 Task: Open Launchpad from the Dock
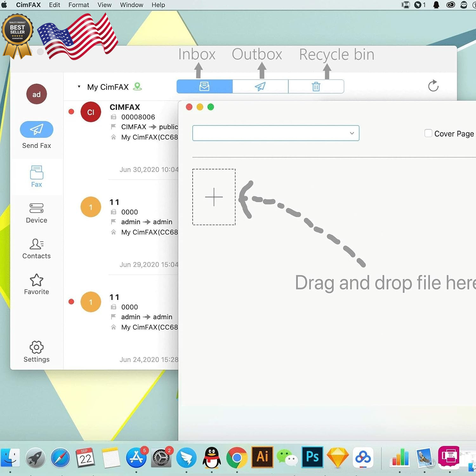[x=35, y=458]
